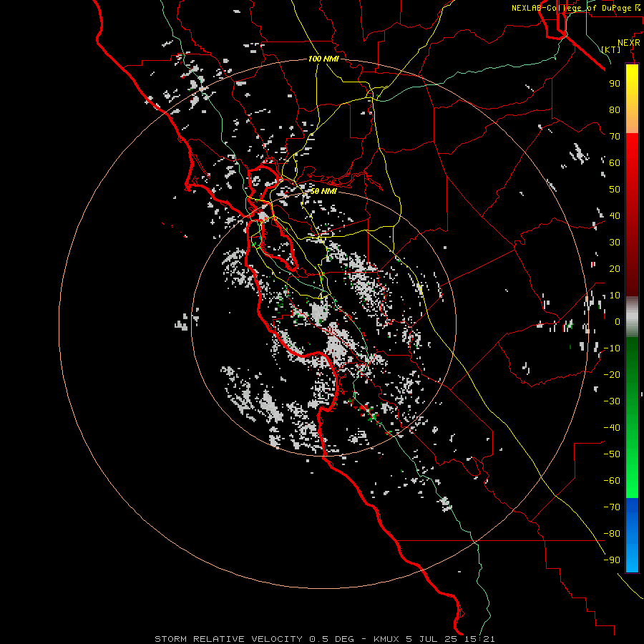Click the NEXR label above the color scale
This screenshot has width=644, height=644.
(x=629, y=43)
